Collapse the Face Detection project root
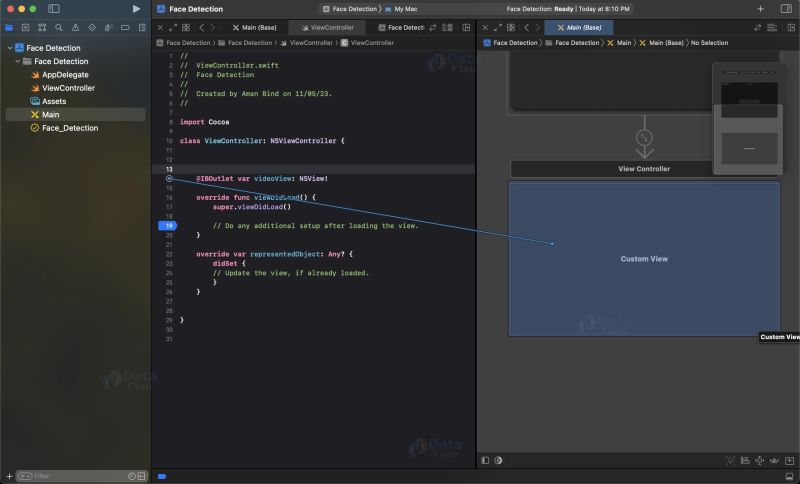The image size is (800, 484). (10, 48)
